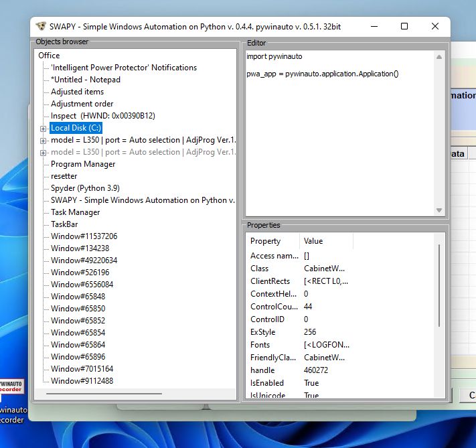Click the editor scroll up arrow
The height and width of the screenshot is (448, 476).
pos(439,57)
